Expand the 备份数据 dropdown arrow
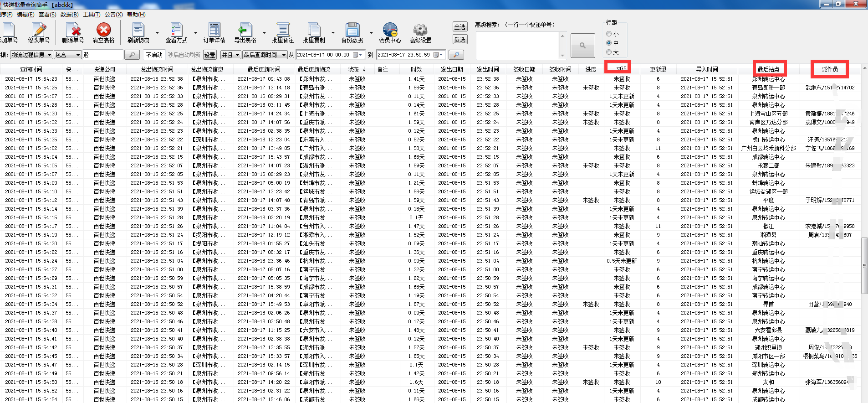The height and width of the screenshot is (403, 868). pos(371,33)
